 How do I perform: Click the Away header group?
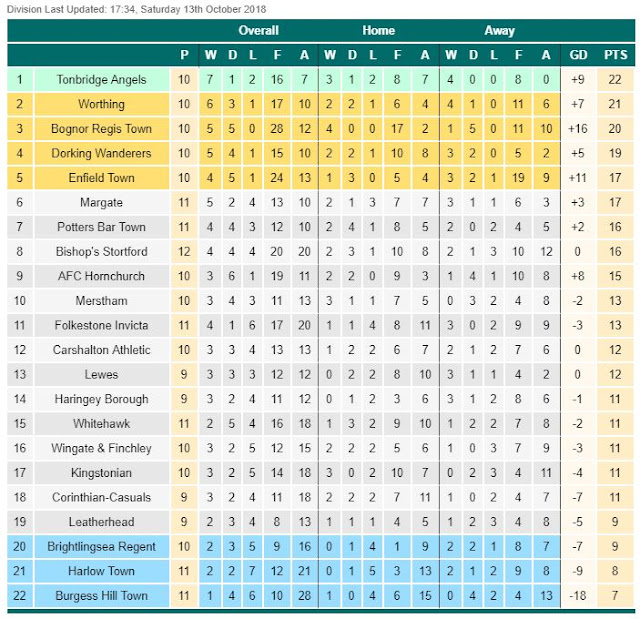[500, 30]
